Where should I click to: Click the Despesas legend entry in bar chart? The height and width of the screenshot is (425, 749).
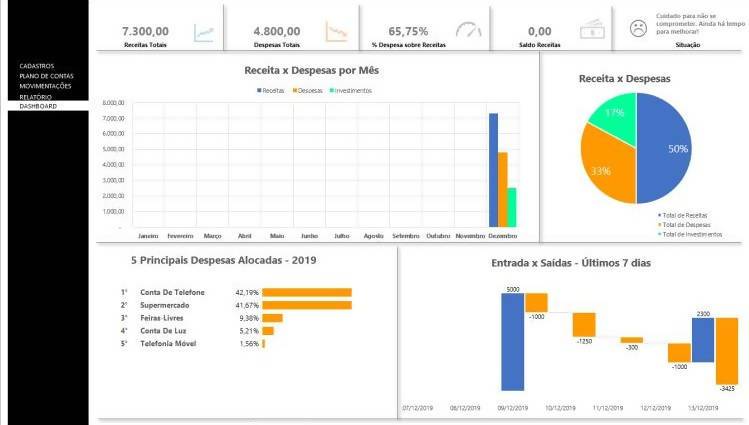pyautogui.click(x=308, y=90)
